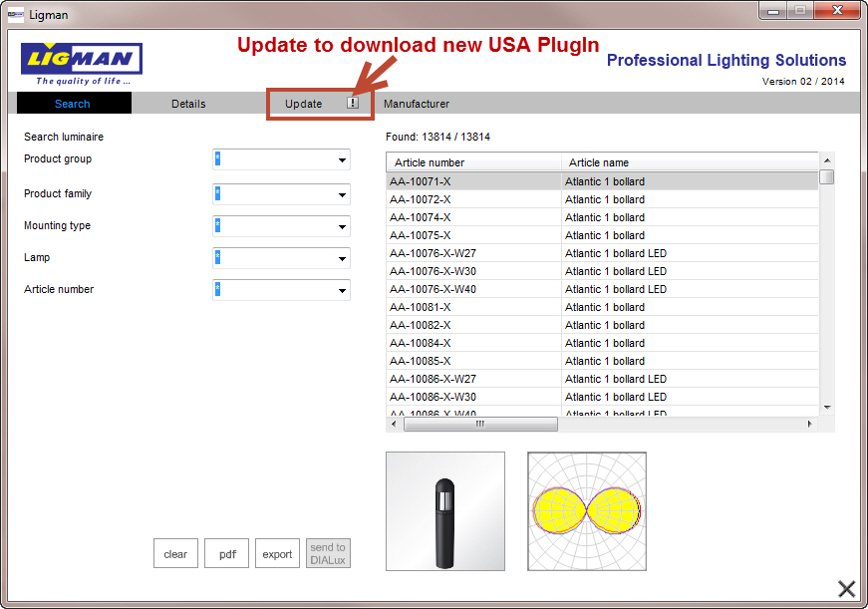Expand the Mounting type dropdown arrow
868x609 pixels.
pos(342,227)
